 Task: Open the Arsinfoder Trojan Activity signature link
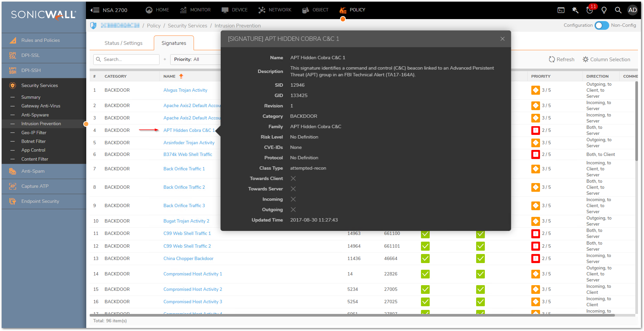pyautogui.click(x=189, y=143)
